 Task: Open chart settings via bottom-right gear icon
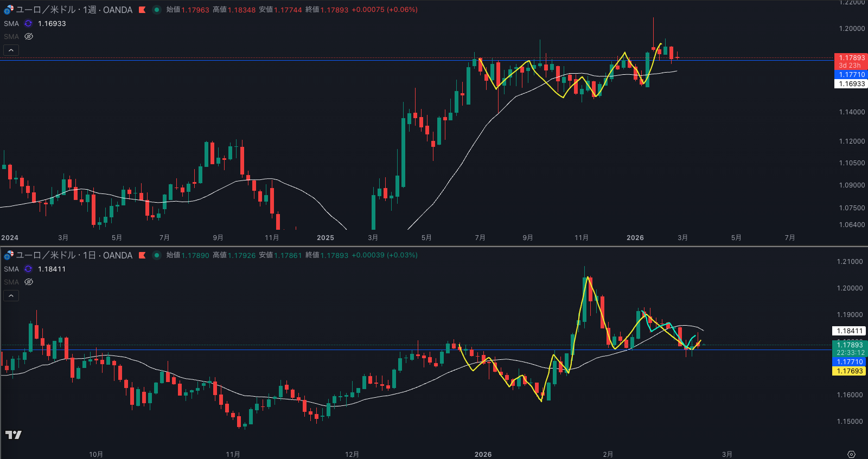coord(851,454)
